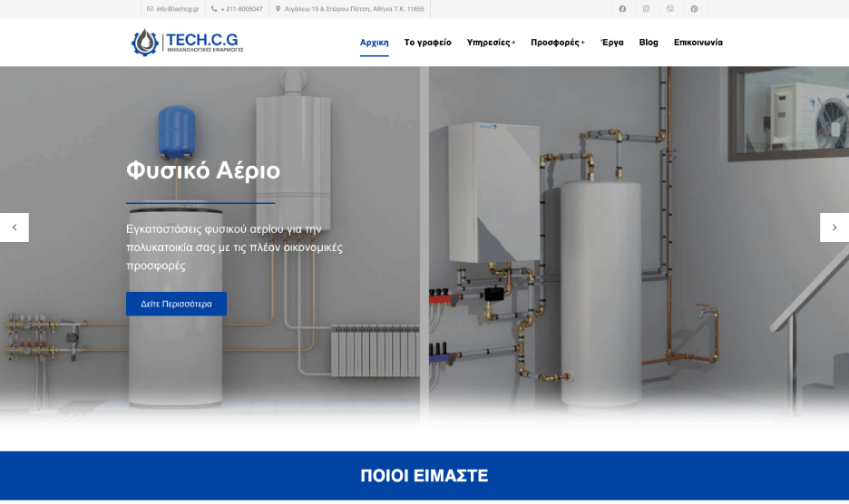Open the Pinterest icon in top bar

pyautogui.click(x=694, y=9)
